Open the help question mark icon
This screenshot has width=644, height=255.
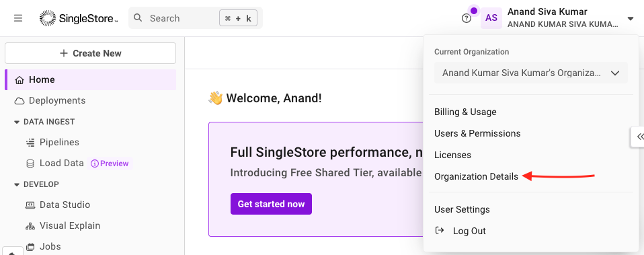point(466,18)
